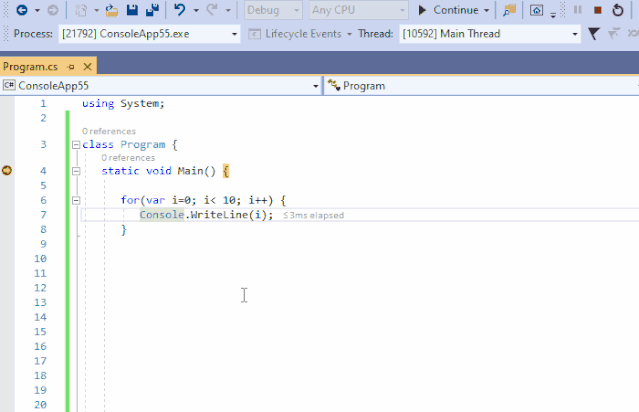Viewport: 639px width, 412px height.
Task: Stop debugging with the red square
Action: point(597,10)
